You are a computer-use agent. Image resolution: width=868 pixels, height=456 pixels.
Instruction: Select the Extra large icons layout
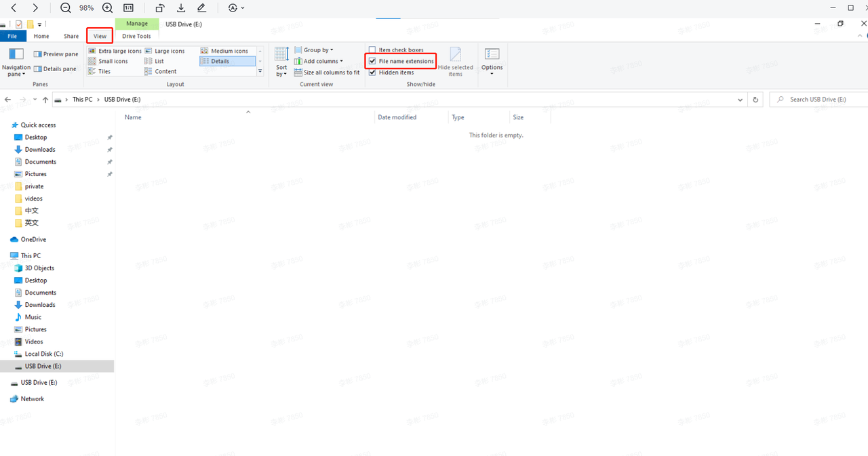(115, 50)
